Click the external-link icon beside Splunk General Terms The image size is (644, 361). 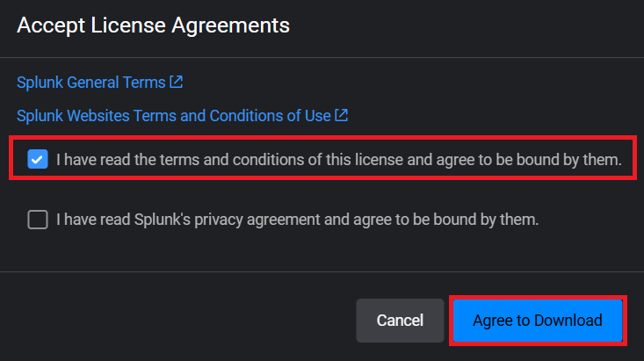point(177,83)
